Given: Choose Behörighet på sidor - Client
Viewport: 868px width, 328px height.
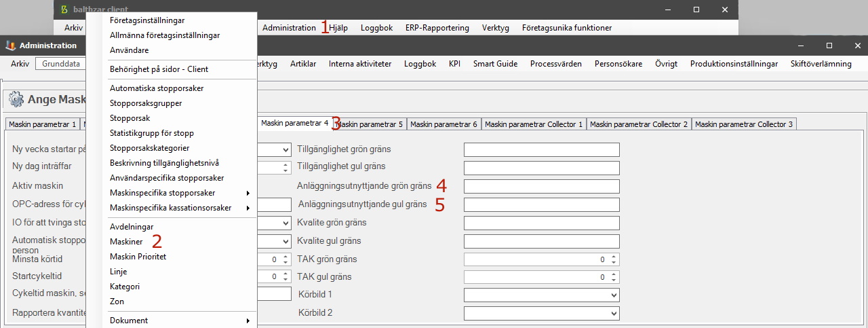Looking at the screenshot, I should tap(159, 69).
